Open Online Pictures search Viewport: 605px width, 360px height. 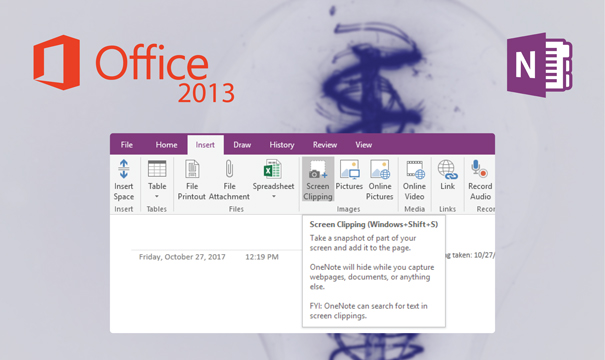pos(380,180)
